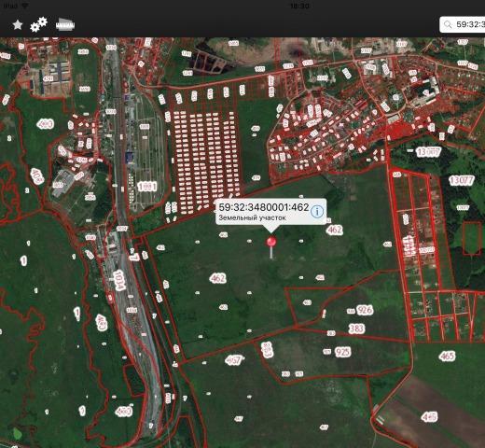Open favorites with the star icon
Screen dimensions: 485x448
click(18, 24)
